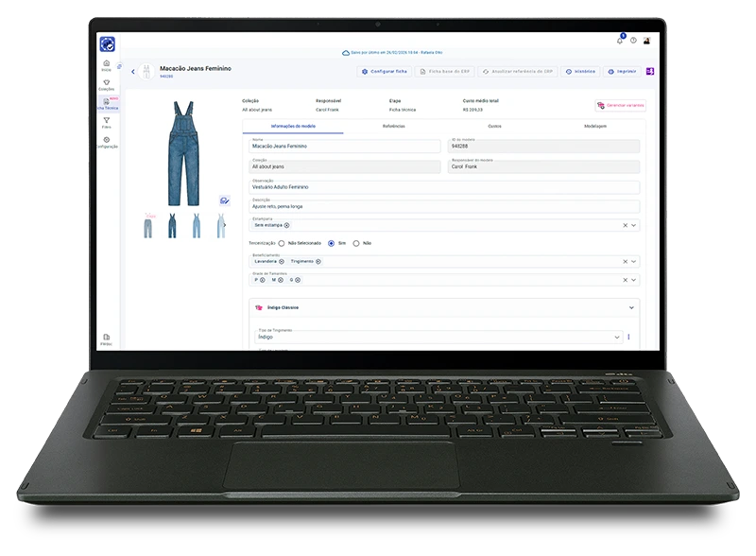Select the light wash overalls thumbnail
The width and height of the screenshot is (756, 556).
point(220,225)
